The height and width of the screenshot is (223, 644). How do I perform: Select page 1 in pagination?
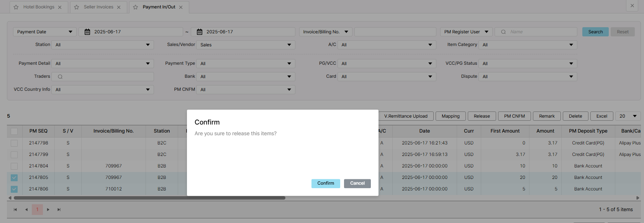click(37, 210)
